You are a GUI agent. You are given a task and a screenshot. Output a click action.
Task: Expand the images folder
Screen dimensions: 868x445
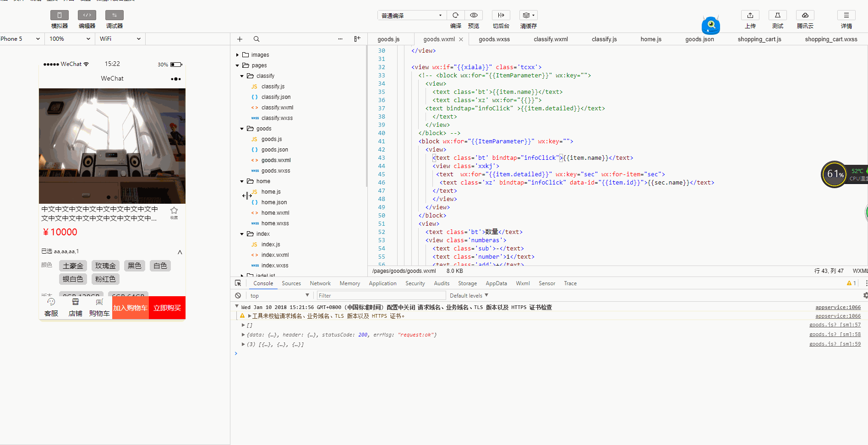pos(237,55)
